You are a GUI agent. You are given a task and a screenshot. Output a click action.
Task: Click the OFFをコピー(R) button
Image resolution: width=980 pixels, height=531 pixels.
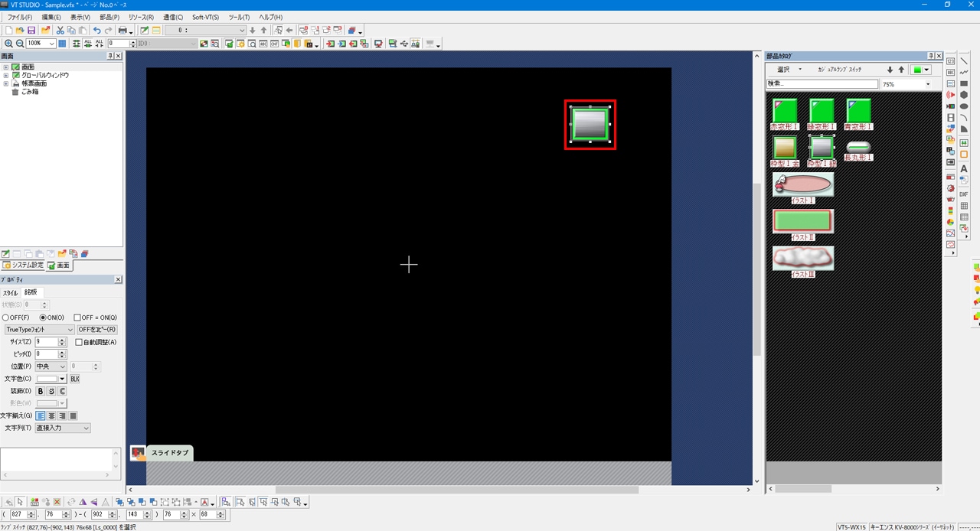click(97, 330)
